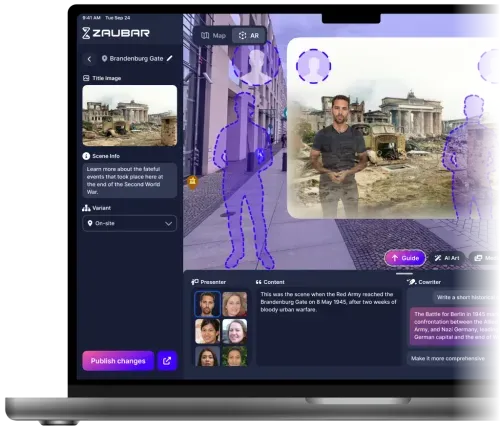This screenshot has height=433, width=500.
Task: Click the Zaubar logo
Action: [116, 33]
